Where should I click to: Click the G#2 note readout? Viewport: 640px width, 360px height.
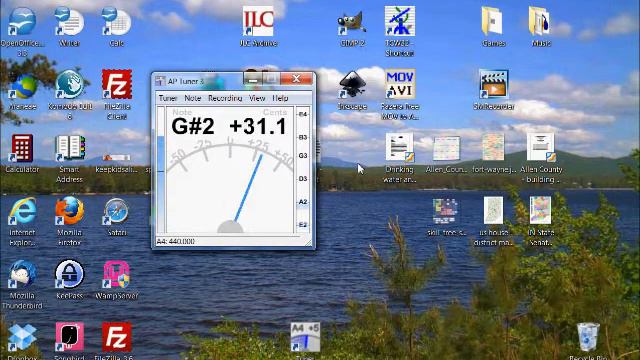193,126
